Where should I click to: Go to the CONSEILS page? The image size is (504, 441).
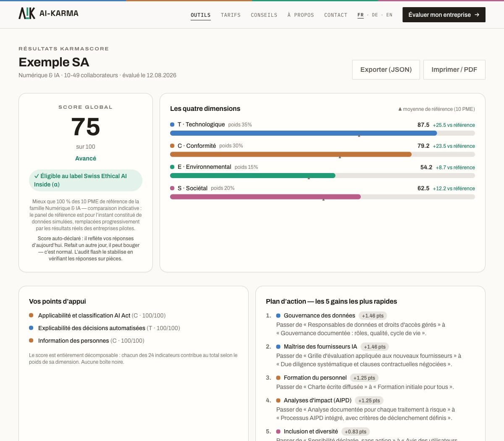(264, 15)
